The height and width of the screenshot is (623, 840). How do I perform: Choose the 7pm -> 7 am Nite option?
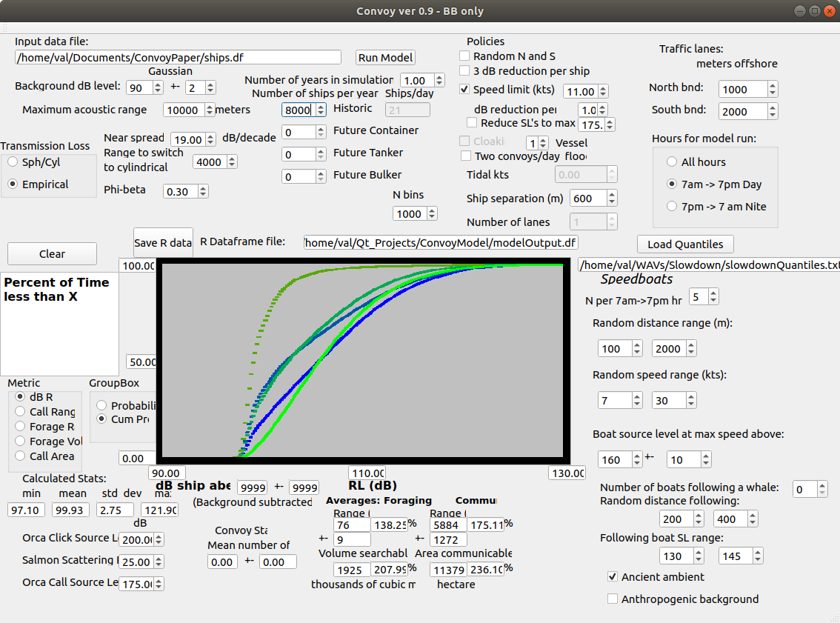672,207
